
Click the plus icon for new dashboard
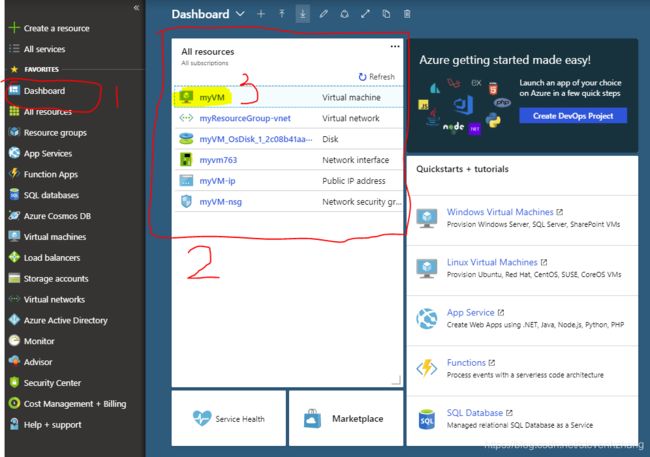(x=261, y=14)
